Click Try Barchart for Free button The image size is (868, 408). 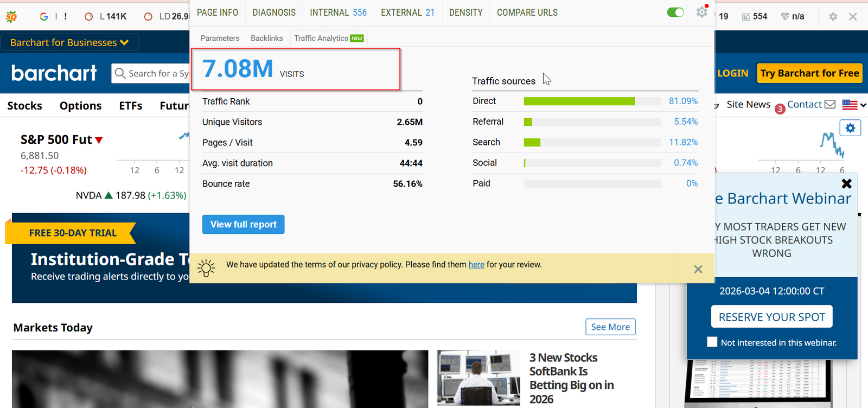[809, 73]
